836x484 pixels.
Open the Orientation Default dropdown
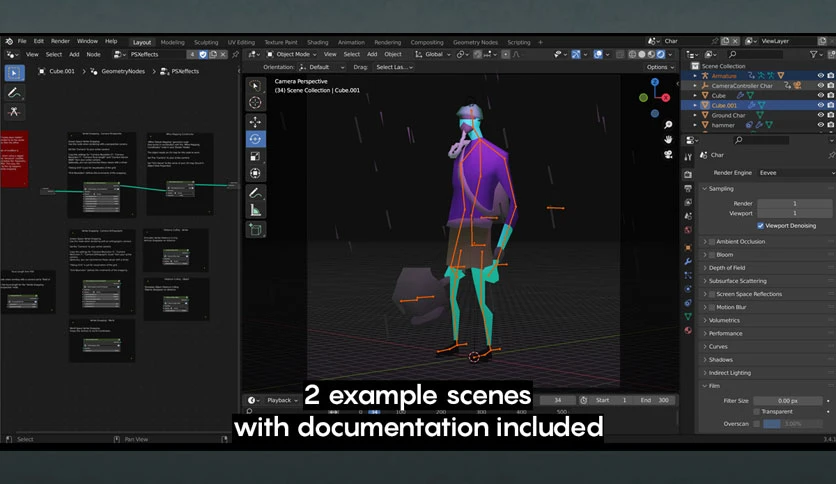tap(322, 67)
